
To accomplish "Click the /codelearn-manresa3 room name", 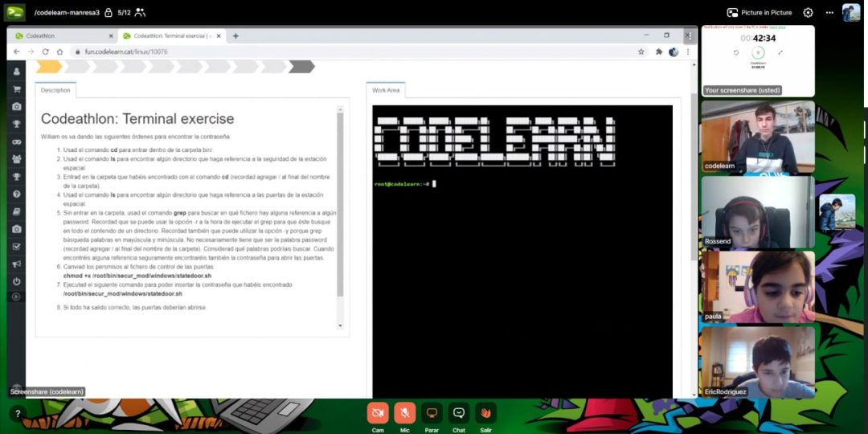I will pos(67,12).
